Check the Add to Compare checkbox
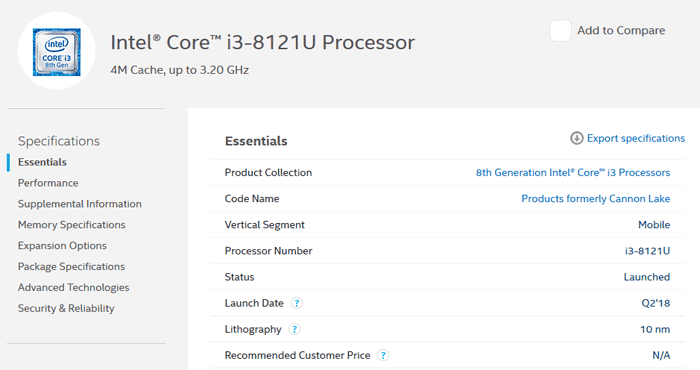700x370 pixels. [560, 30]
